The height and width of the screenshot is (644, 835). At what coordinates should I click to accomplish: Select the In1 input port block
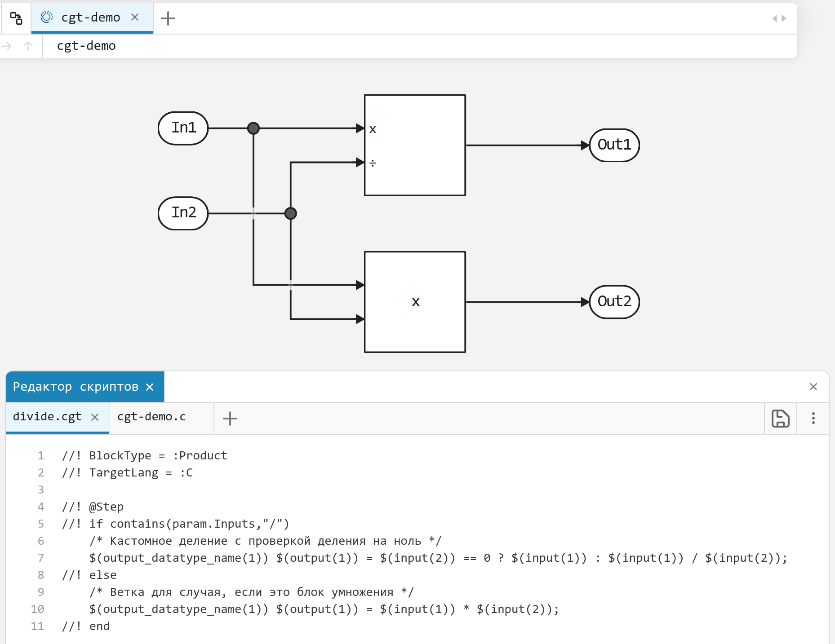(183, 128)
